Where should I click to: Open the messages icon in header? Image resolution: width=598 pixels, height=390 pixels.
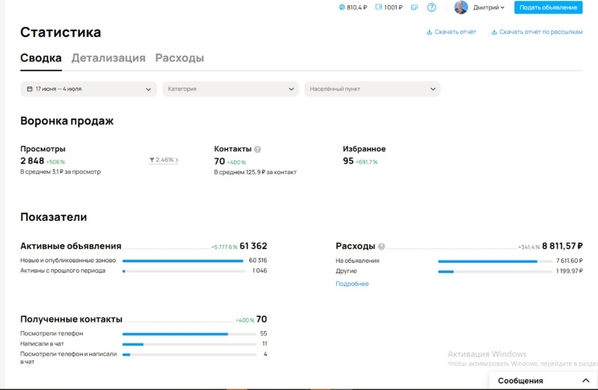pyautogui.click(x=414, y=7)
